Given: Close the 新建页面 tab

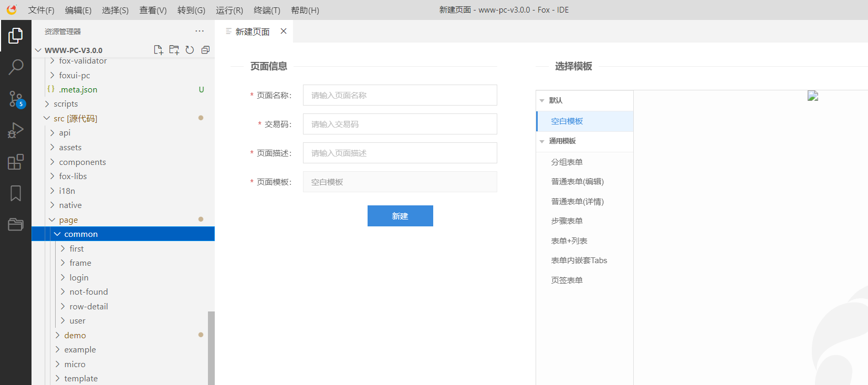Looking at the screenshot, I should coord(284,32).
